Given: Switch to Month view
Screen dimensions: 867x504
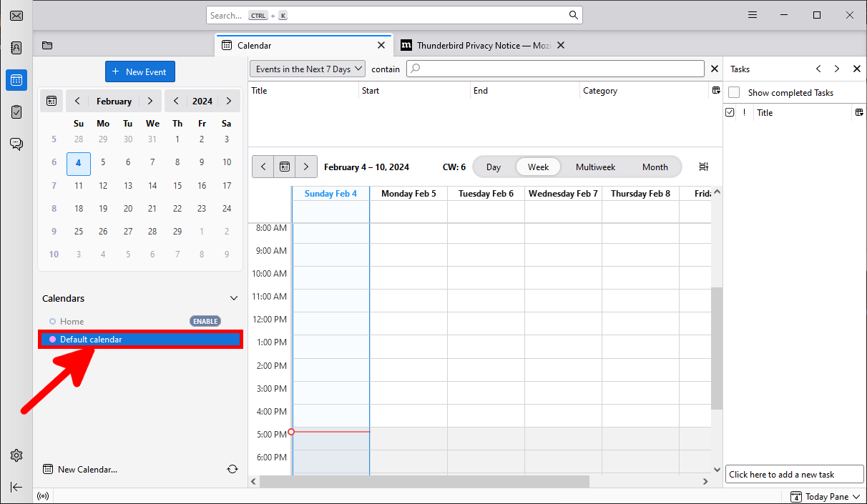Looking at the screenshot, I should tap(655, 167).
